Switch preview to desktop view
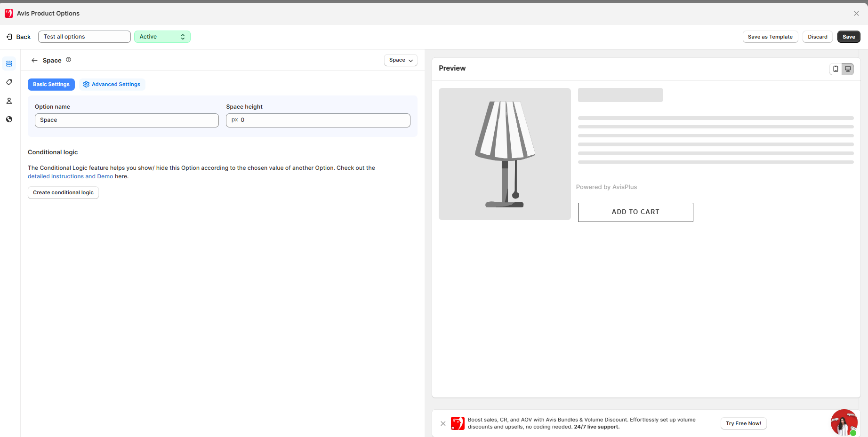This screenshot has width=868, height=437. point(848,69)
